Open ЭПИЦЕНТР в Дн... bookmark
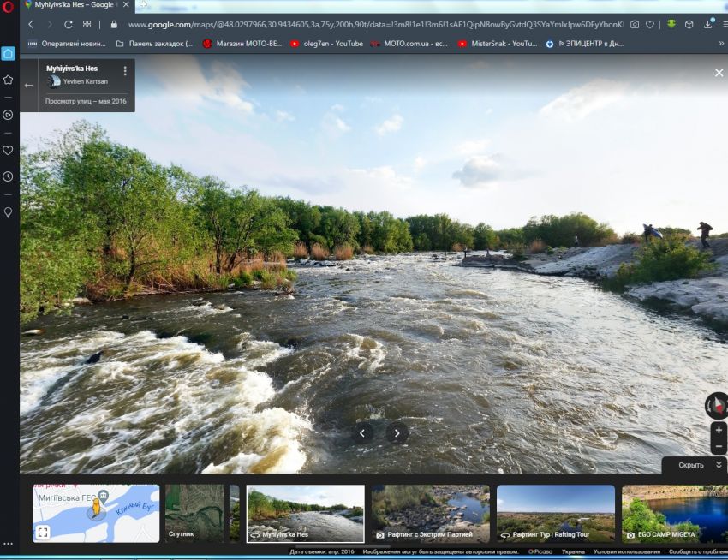Screen dimensions: 728x560 (584, 44)
